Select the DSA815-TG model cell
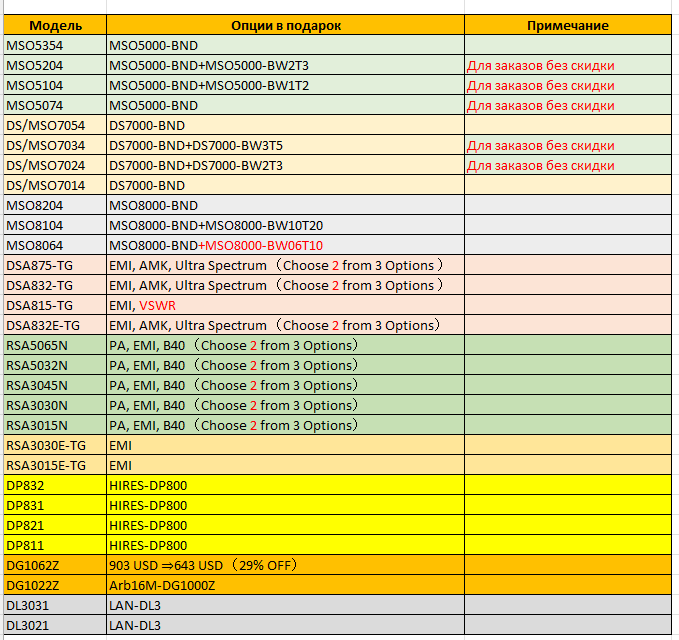Viewport: 679px width, 640px height. point(55,305)
